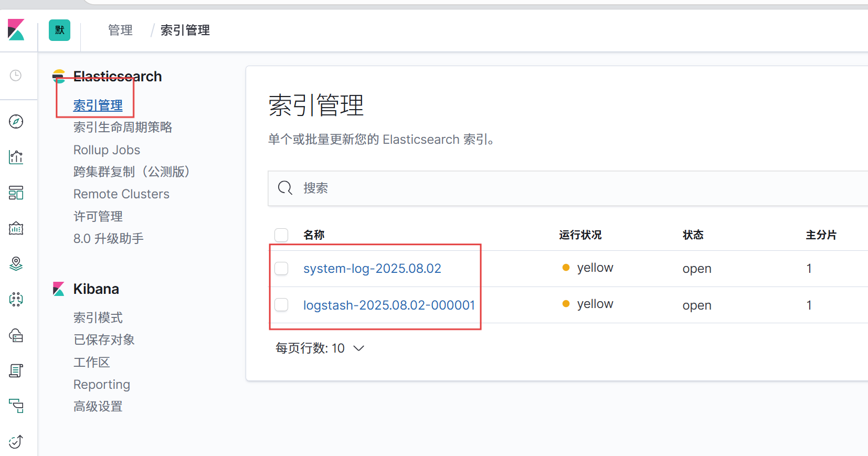868x456 pixels.
Task: Open index logstash-2025.08.02-000001 link
Action: click(x=389, y=305)
